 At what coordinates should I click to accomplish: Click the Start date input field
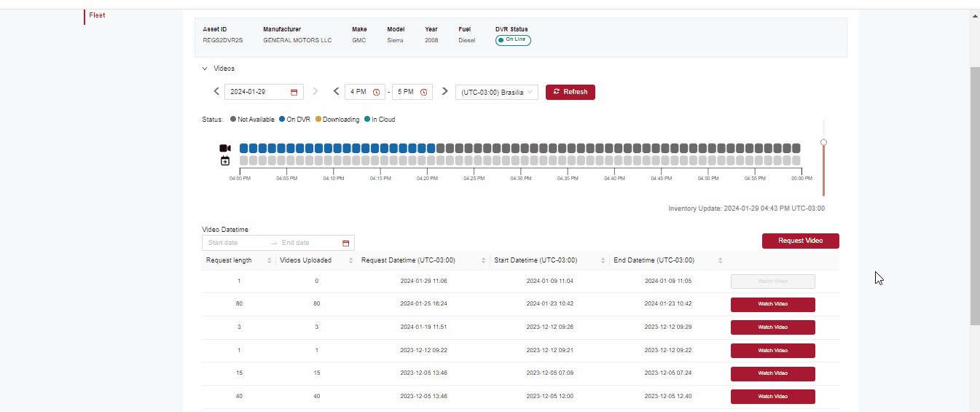pyautogui.click(x=235, y=243)
